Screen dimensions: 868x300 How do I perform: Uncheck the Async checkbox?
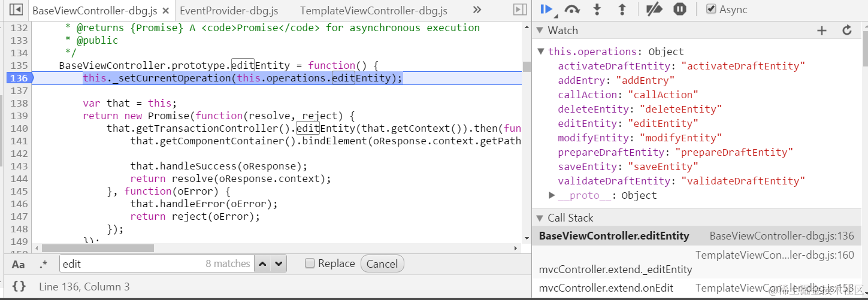tap(711, 9)
